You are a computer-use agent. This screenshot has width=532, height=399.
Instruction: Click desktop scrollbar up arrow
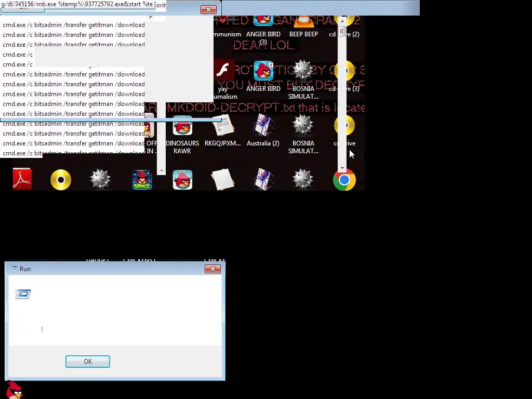pyautogui.click(x=342, y=21)
